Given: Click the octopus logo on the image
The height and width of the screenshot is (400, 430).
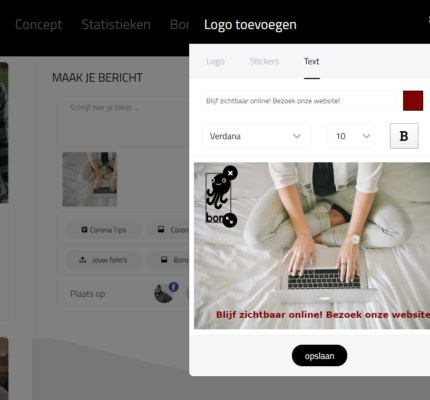Looking at the screenshot, I should (218, 198).
